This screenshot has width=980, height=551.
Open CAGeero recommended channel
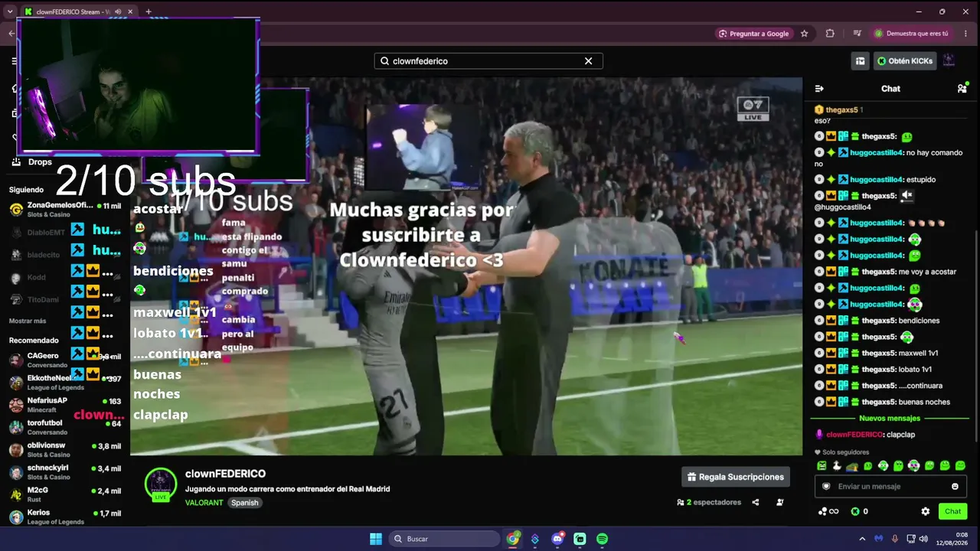(65, 360)
